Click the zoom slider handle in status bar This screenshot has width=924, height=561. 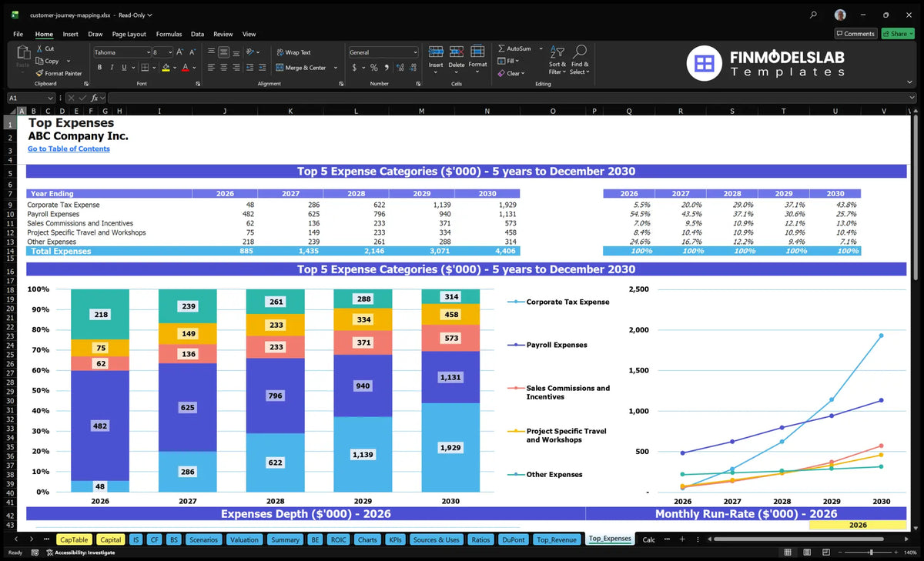click(x=871, y=553)
